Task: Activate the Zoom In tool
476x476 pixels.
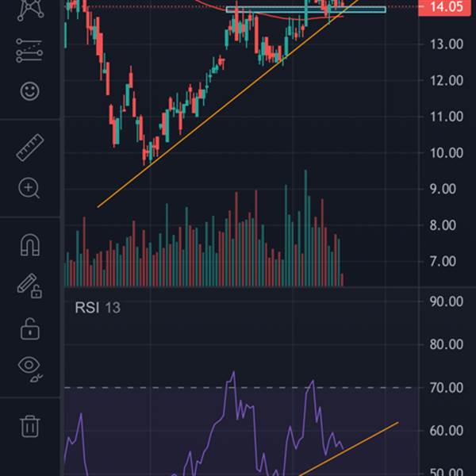Action: point(29,188)
